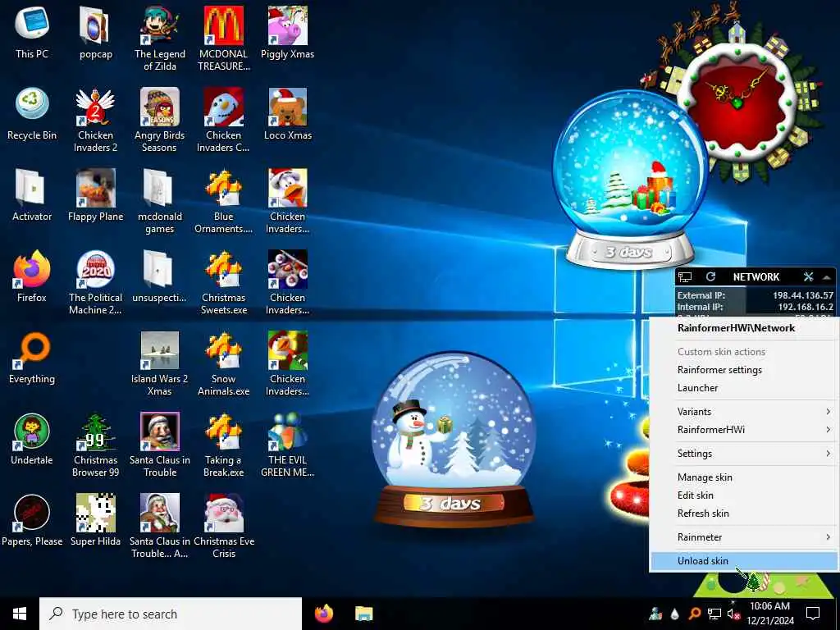Select the Recycle Bin icon
This screenshot has width=840, height=630.
tap(32, 113)
